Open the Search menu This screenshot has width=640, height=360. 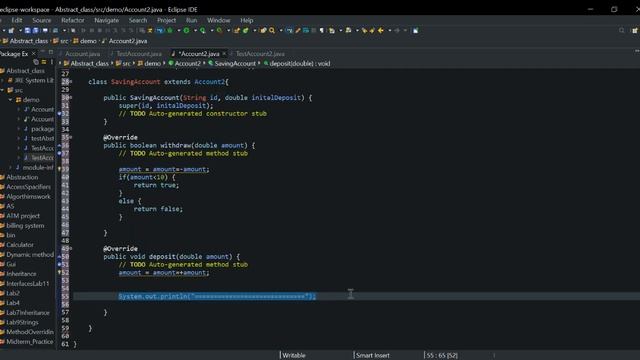[138, 20]
